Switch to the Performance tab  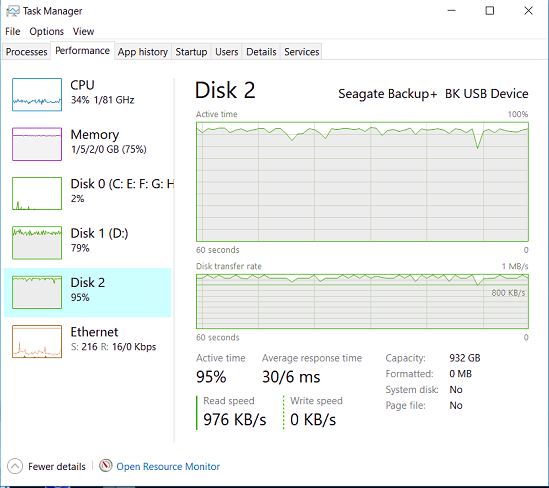83,51
